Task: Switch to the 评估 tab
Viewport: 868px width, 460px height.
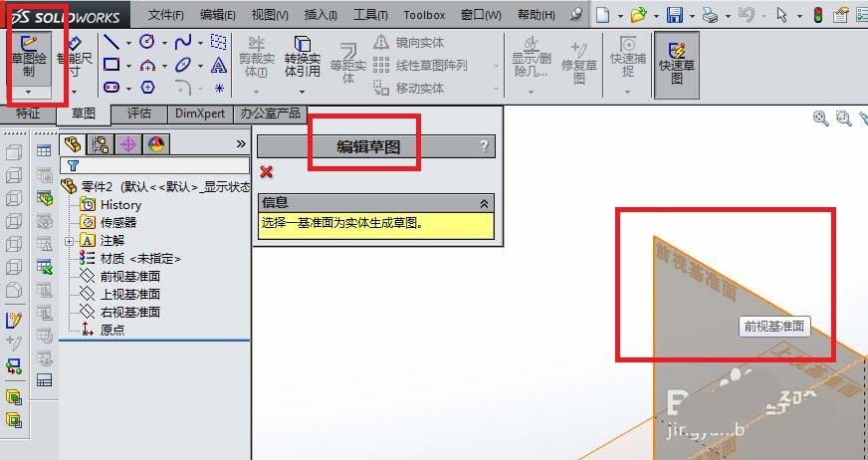Action: (x=139, y=115)
